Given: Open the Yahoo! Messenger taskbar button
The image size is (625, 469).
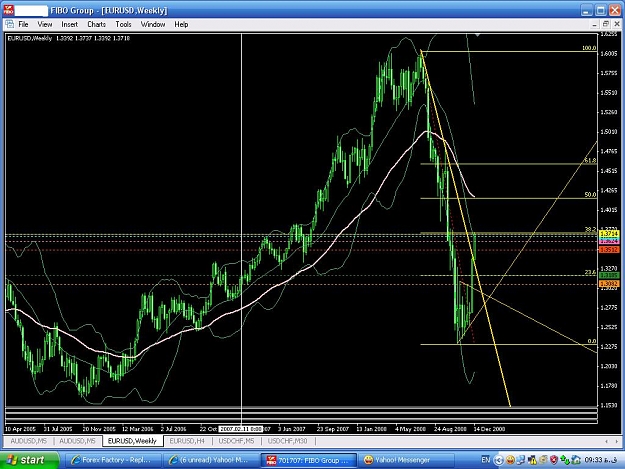Looking at the screenshot, I should point(406,460).
